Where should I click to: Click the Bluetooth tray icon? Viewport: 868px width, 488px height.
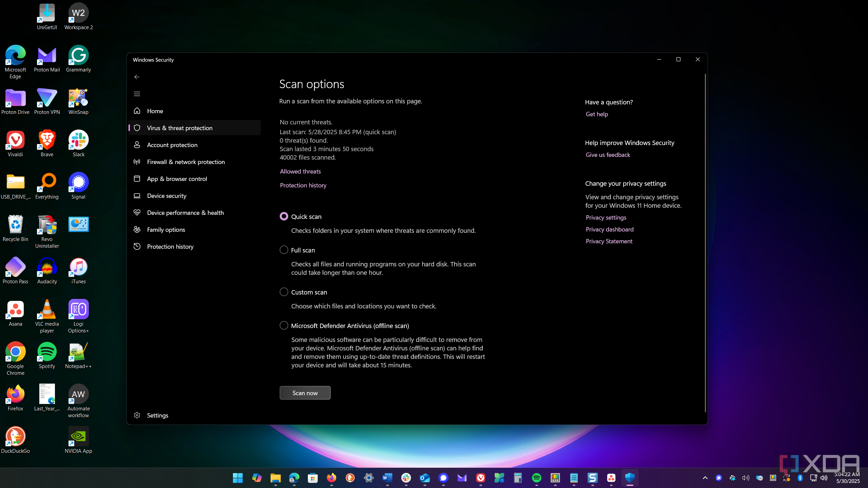coord(800,478)
